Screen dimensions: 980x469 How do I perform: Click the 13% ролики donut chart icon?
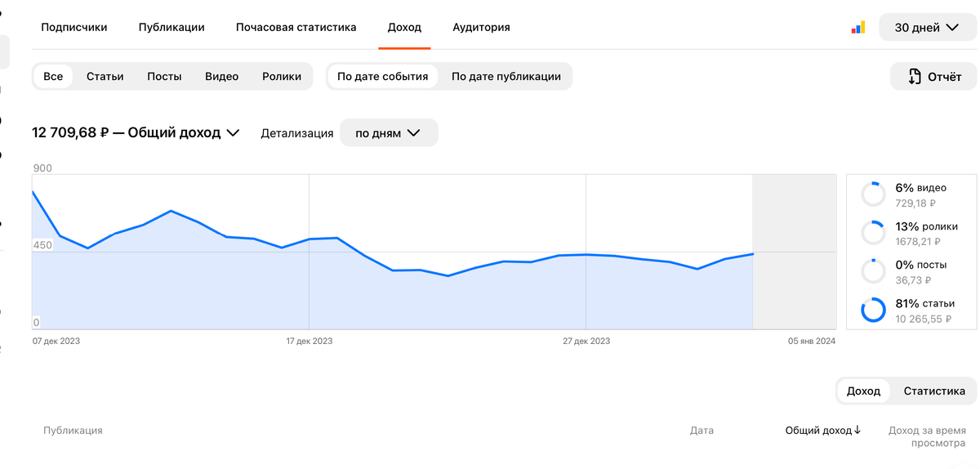(x=873, y=233)
